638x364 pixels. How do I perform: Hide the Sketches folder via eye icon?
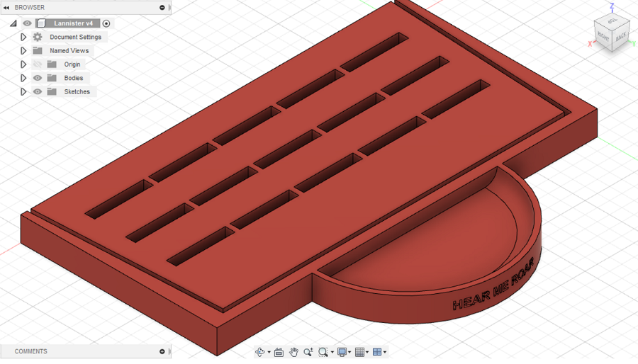point(38,92)
